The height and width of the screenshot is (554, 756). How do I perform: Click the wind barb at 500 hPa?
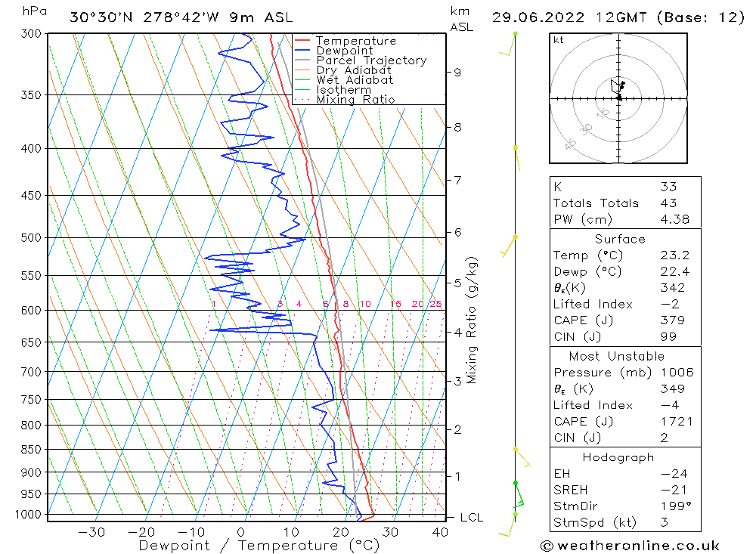[509, 246]
